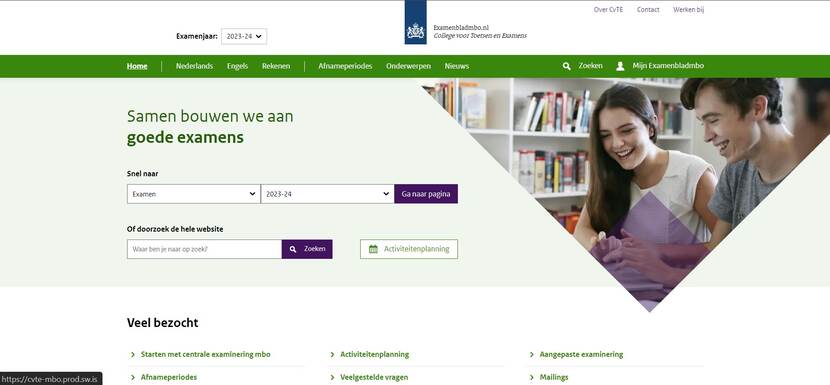The width and height of the screenshot is (830, 385).
Task: Click chevron before Activiteitenplanning link in Veel bezocht
Action: (332, 355)
